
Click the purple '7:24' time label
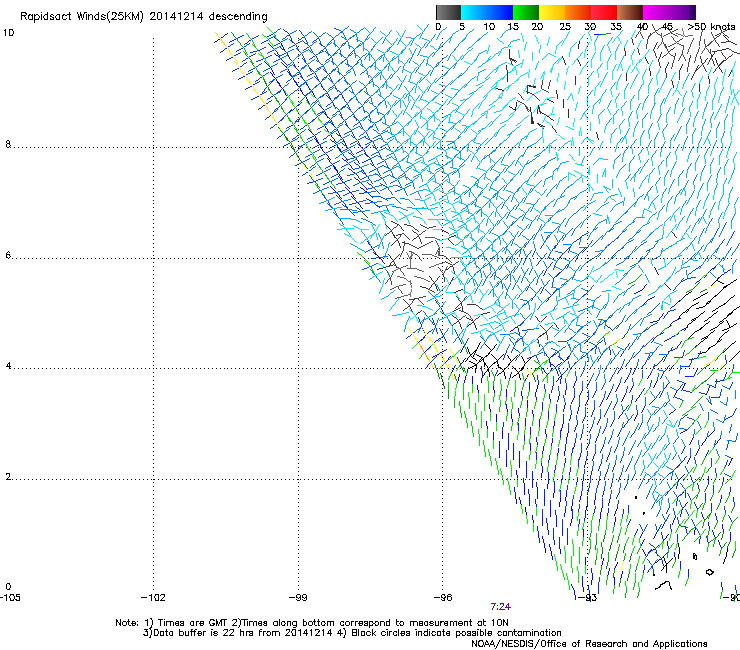coord(500,607)
